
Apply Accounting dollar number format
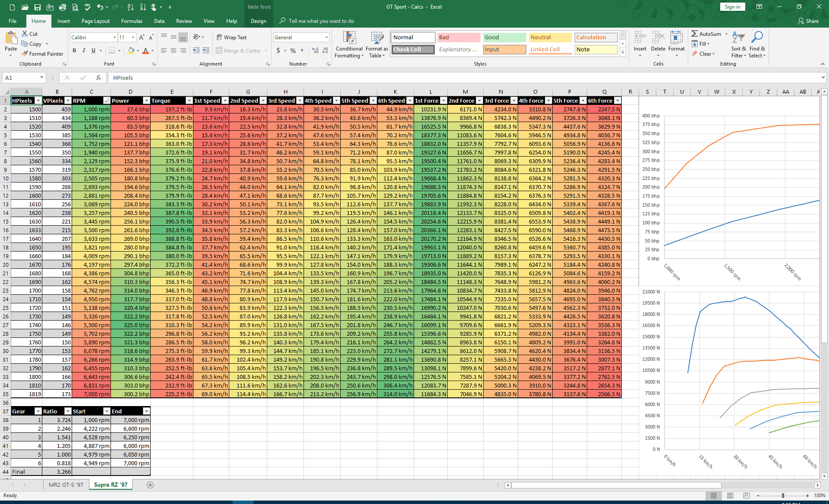click(278, 50)
